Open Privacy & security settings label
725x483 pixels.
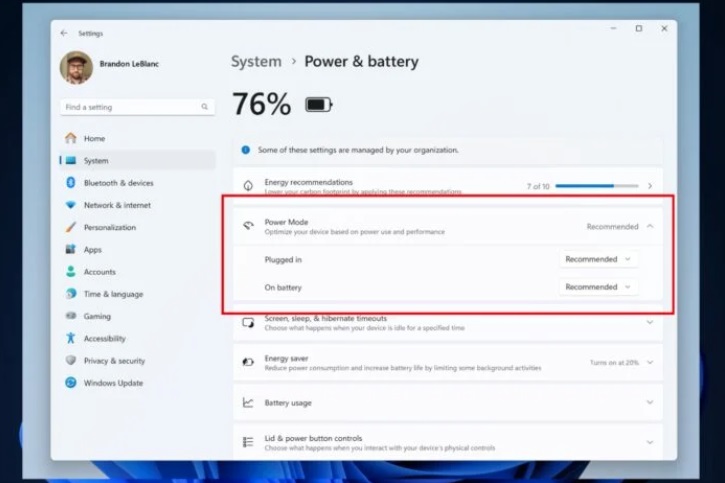114,361
